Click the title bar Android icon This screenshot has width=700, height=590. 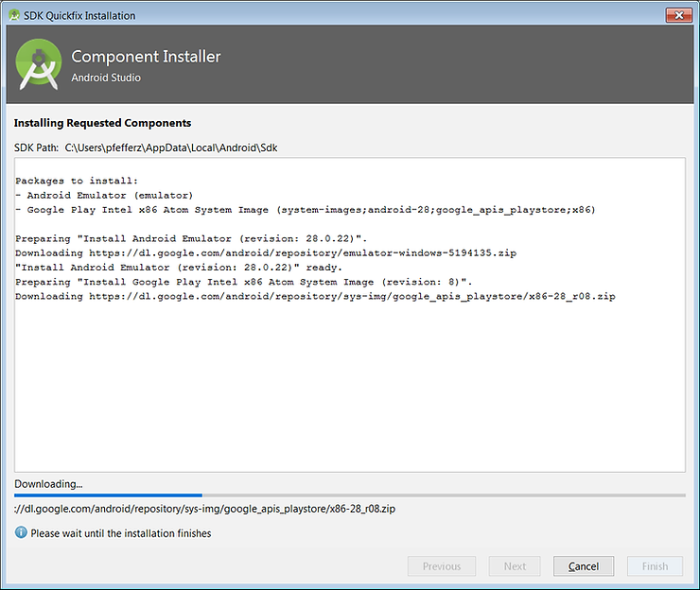click(14, 15)
